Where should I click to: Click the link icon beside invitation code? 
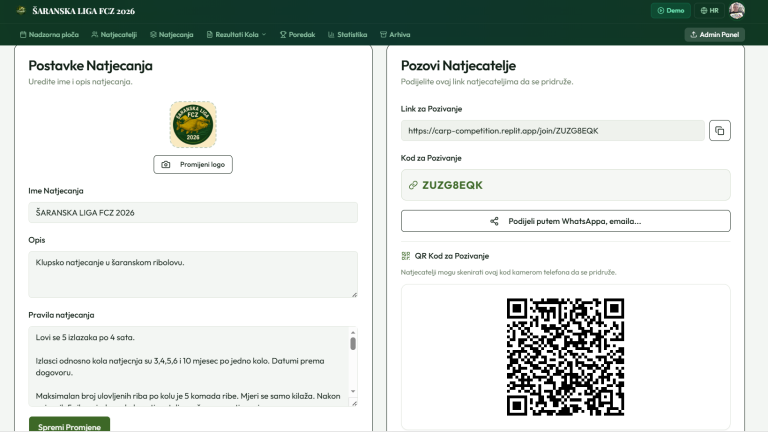coord(413,185)
